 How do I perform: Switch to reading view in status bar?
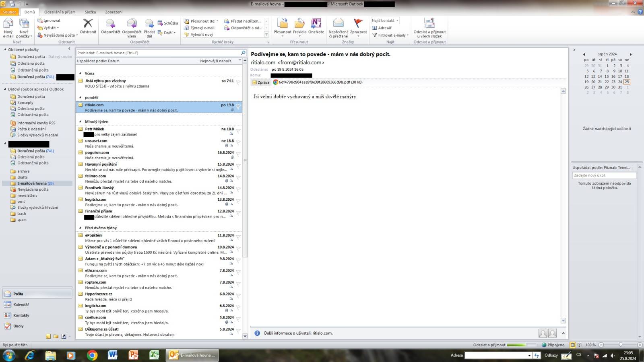click(x=579, y=345)
